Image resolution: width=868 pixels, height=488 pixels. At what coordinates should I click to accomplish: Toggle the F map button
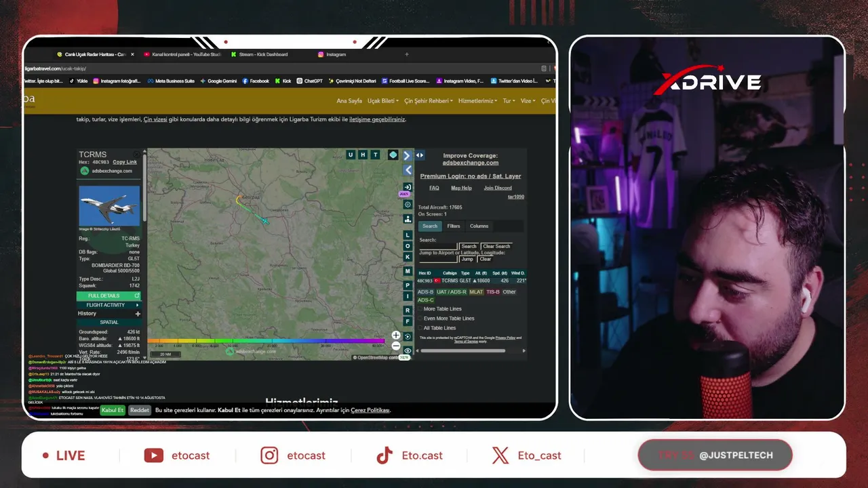click(408, 321)
